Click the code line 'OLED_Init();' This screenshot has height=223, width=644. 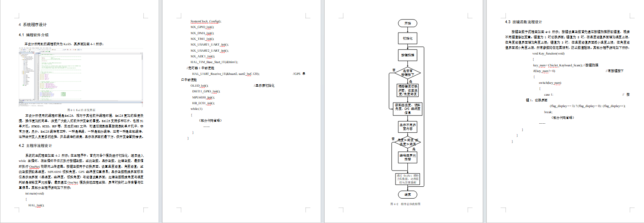pos(199,86)
